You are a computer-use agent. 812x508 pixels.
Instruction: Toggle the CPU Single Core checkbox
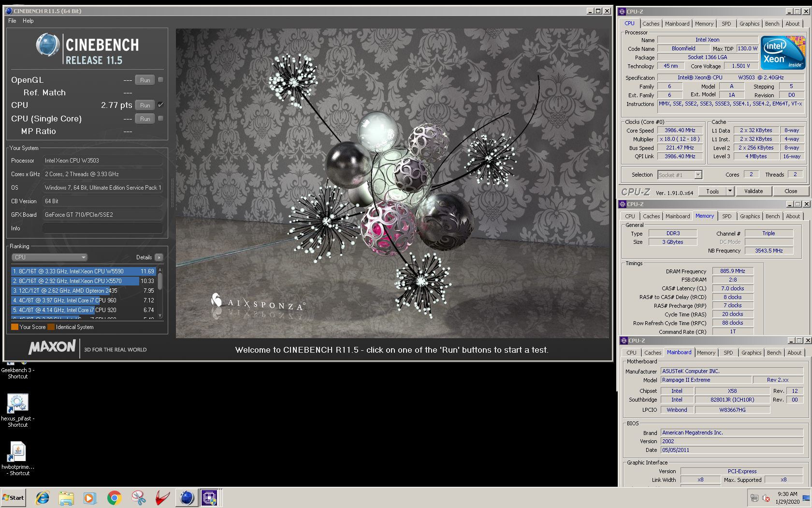[161, 119]
